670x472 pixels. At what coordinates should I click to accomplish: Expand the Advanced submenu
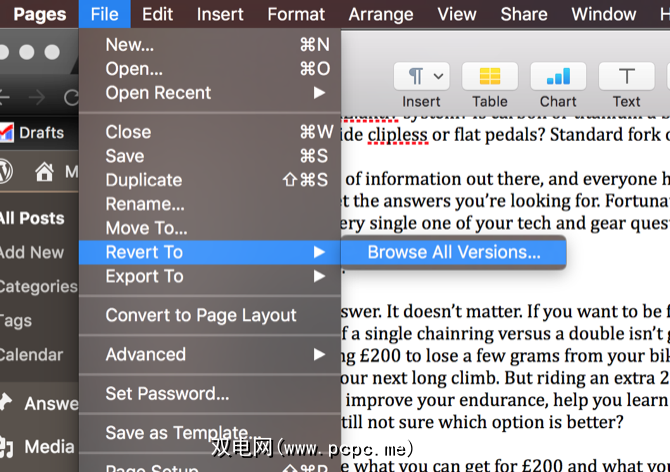coord(209,355)
